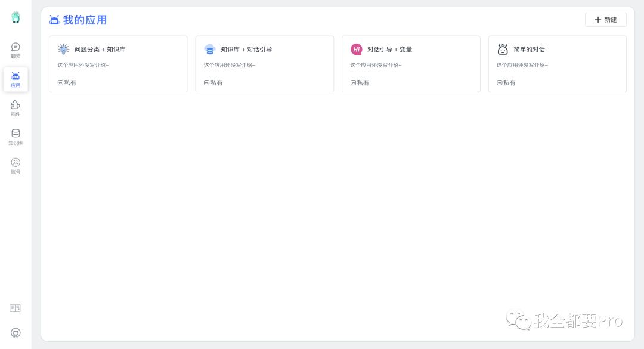644x349 pixels.
Task: Click the robot icon on 简单的对话 card
Action: click(503, 49)
